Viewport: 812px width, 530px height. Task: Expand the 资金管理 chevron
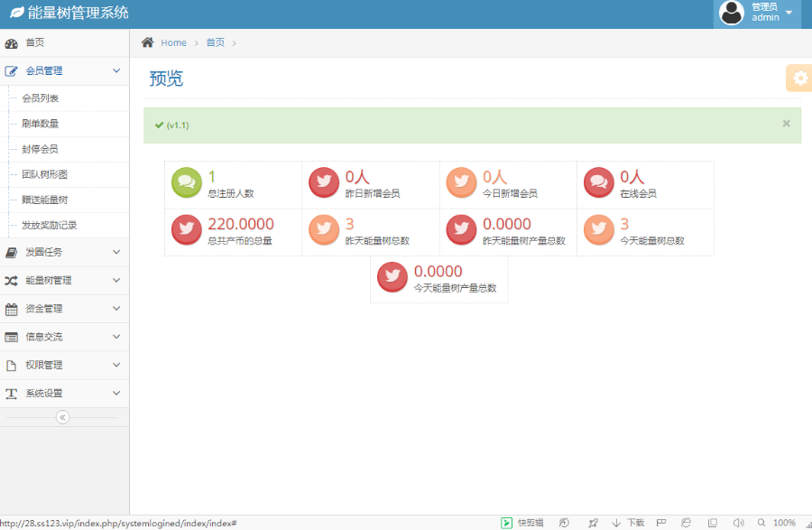coord(116,308)
